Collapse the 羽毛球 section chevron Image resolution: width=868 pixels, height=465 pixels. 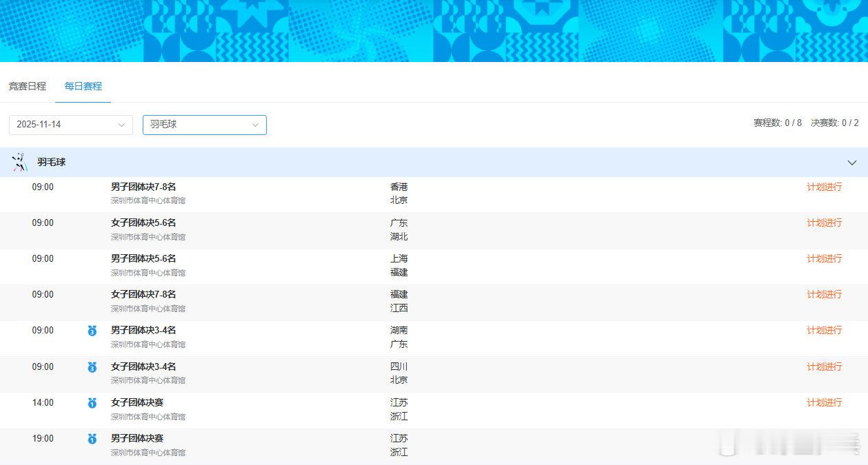[851, 163]
